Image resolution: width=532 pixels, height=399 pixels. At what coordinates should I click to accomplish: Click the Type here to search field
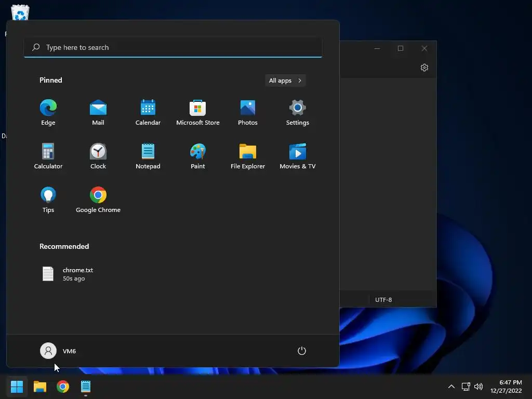coord(172,47)
